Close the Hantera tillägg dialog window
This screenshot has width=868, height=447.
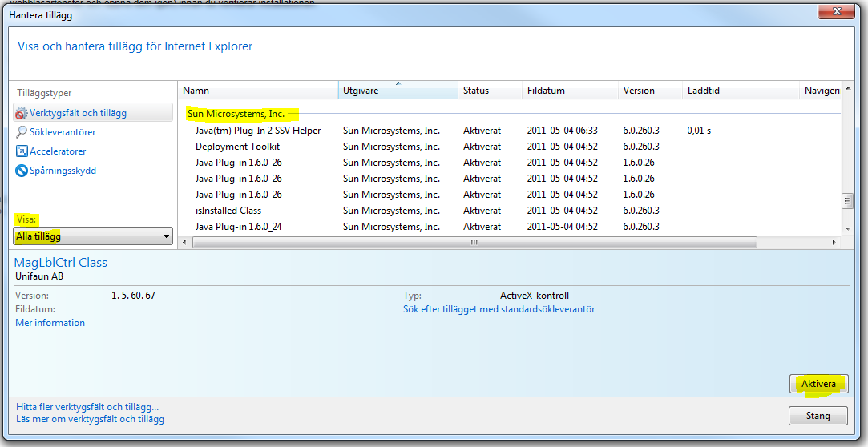pyautogui.click(x=837, y=10)
